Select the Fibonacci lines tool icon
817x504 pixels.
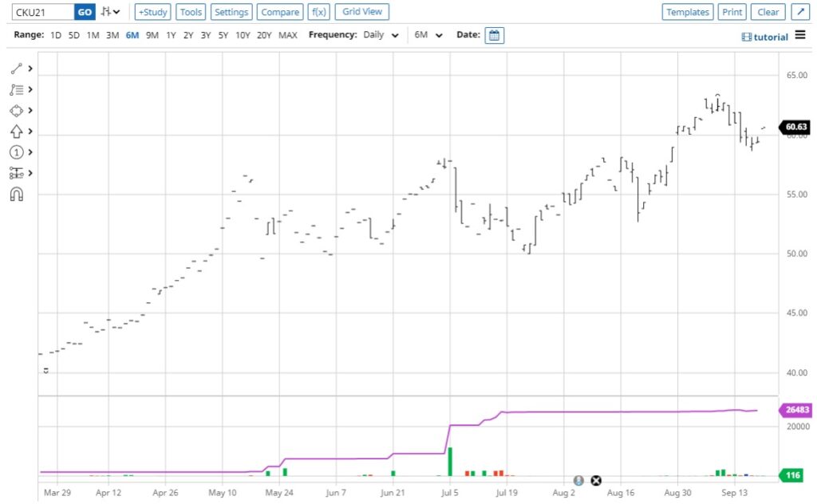pyautogui.click(x=16, y=89)
